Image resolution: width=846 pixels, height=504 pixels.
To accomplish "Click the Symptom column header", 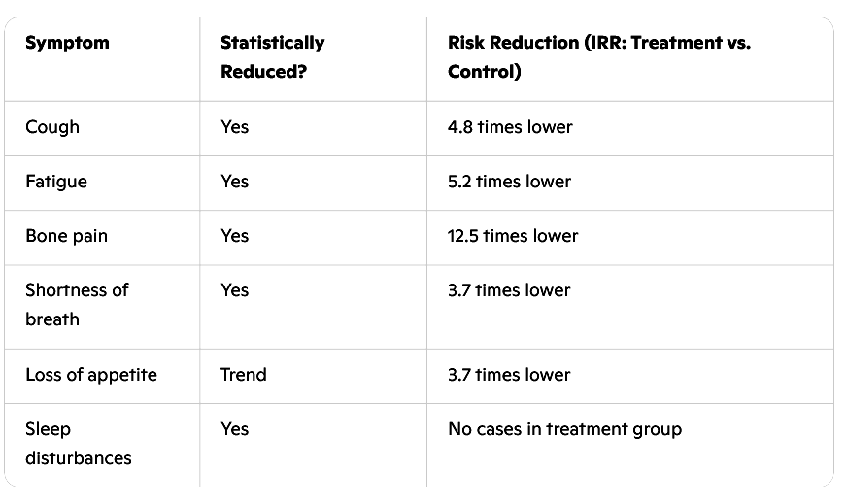I will 67,43.
